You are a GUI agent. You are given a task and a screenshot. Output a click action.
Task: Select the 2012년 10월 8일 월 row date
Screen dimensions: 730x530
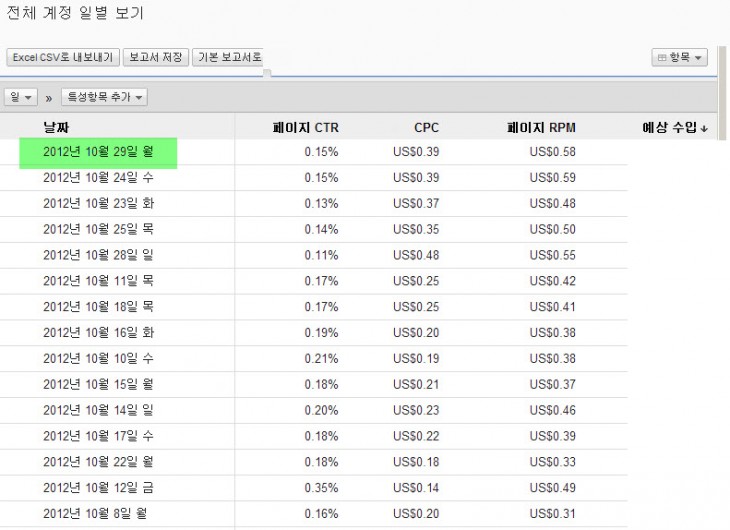[95, 514]
